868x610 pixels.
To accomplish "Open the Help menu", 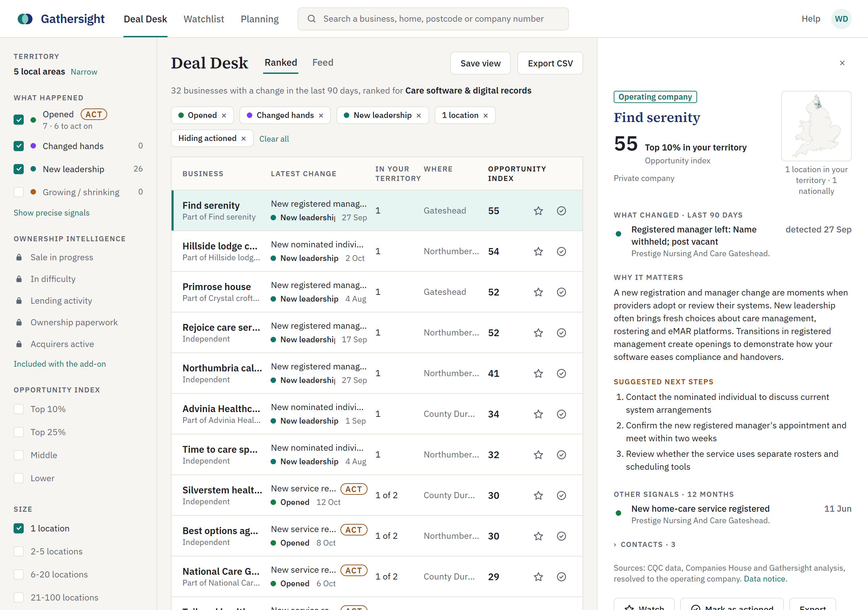I will 811,19.
